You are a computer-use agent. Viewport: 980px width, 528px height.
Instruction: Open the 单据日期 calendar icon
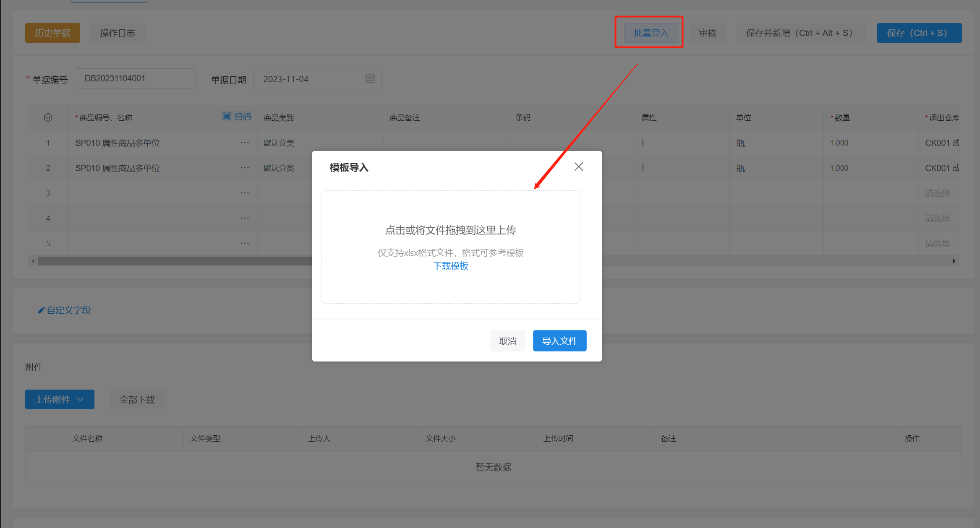pyautogui.click(x=370, y=78)
